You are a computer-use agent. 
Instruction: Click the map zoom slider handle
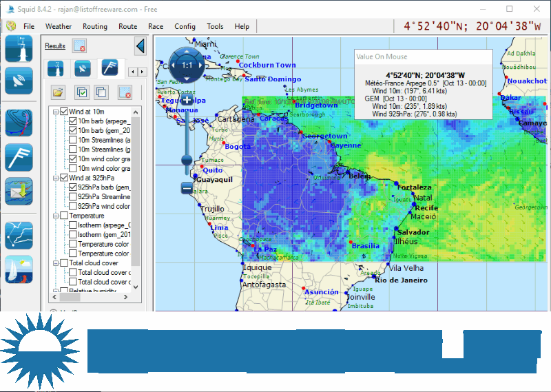pos(187,160)
